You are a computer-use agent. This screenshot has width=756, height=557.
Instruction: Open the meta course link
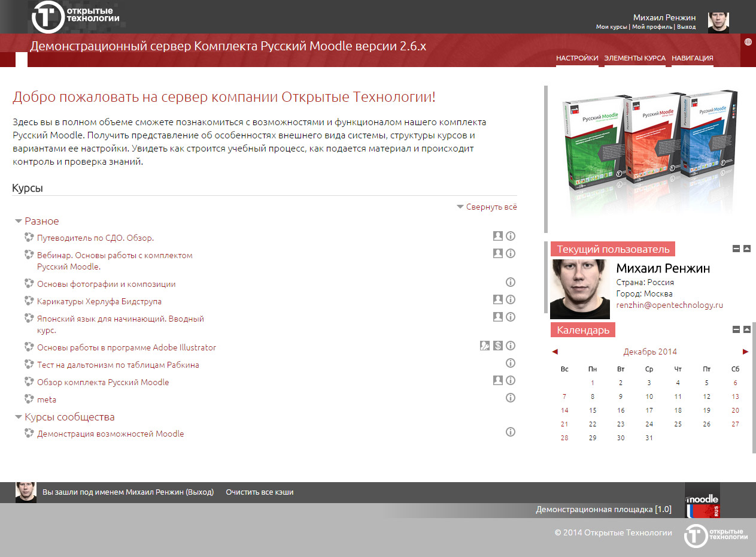pyautogui.click(x=47, y=399)
